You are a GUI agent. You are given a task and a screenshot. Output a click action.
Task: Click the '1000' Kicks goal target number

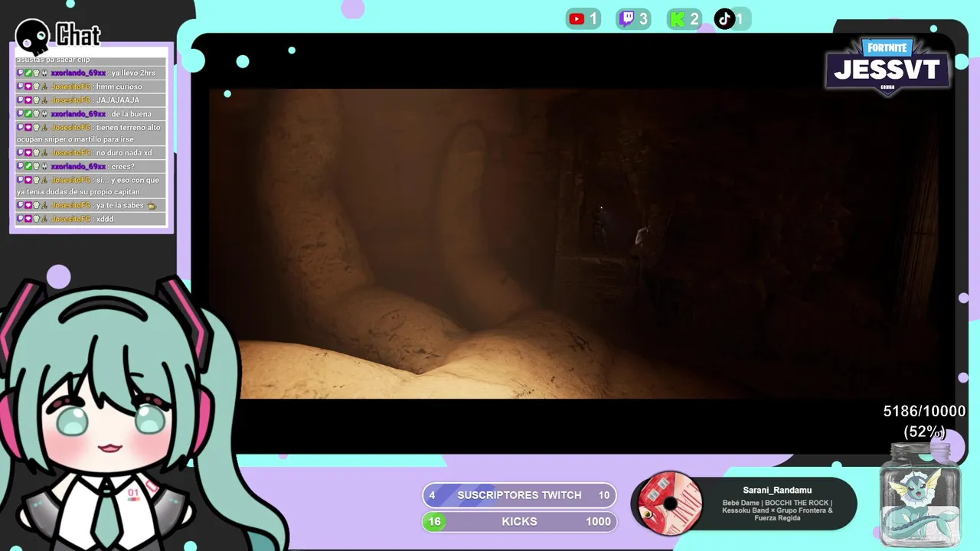pyautogui.click(x=598, y=522)
